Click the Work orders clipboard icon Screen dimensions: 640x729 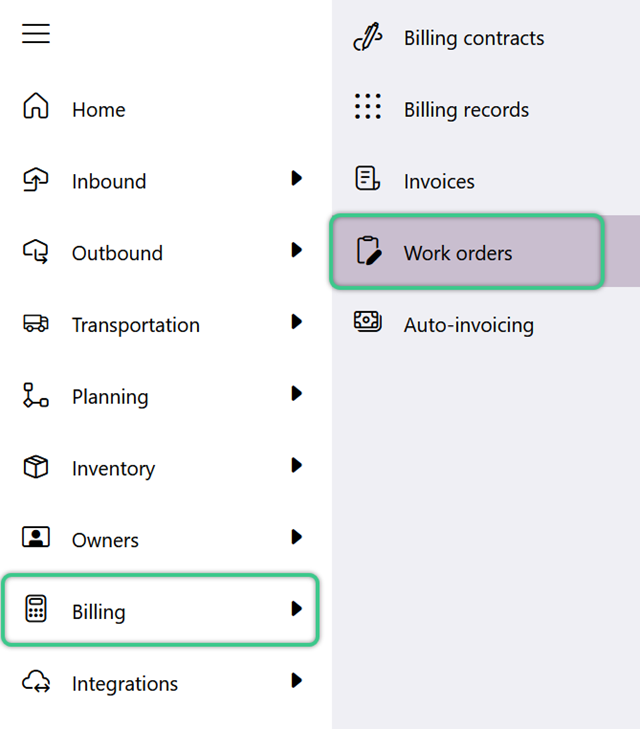369,251
